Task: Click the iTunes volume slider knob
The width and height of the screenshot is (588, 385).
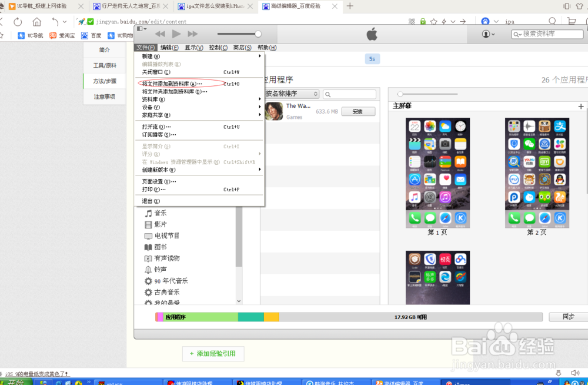Action: pos(258,34)
